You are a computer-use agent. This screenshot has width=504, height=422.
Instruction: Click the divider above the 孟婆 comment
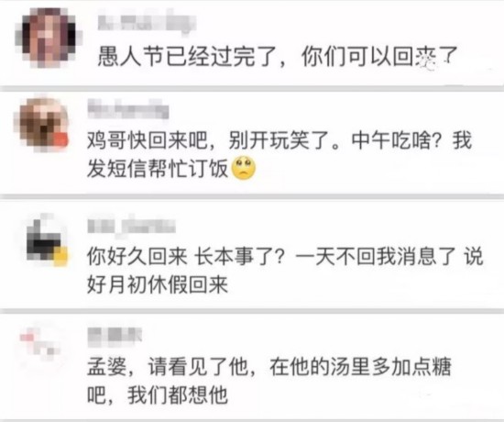point(252,311)
